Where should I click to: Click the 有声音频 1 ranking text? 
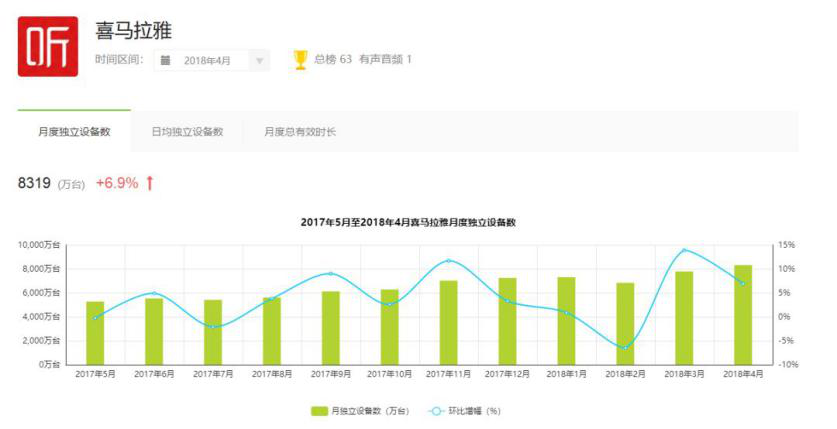(x=385, y=59)
